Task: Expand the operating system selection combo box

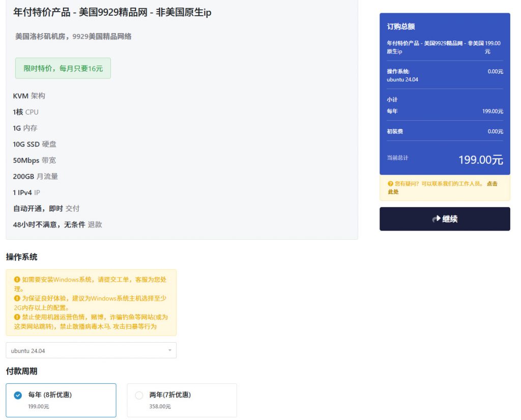Action: click(x=91, y=350)
